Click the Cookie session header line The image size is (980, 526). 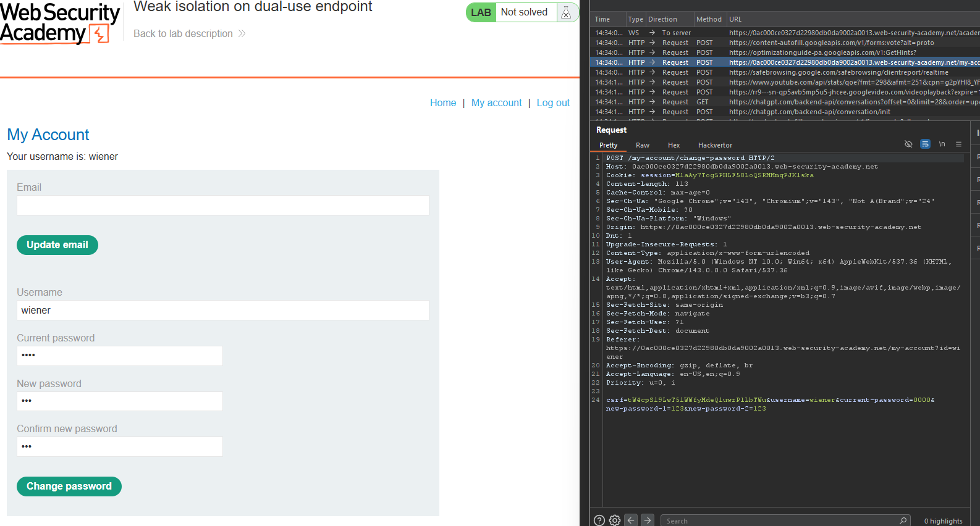(710, 175)
